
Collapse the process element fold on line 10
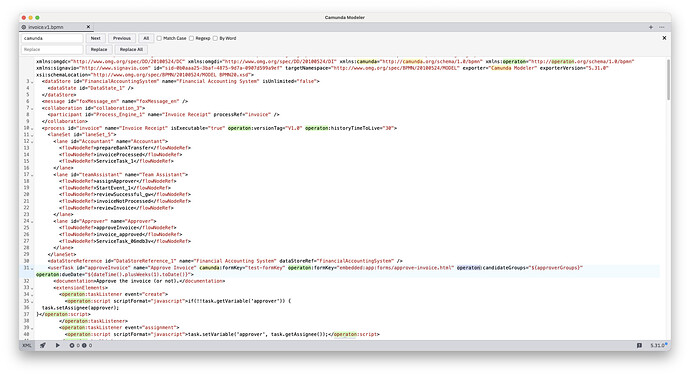[33, 129]
